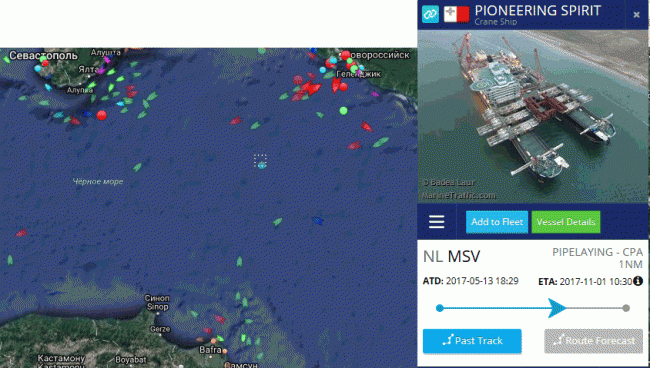Click the Route Forecast button
This screenshot has width=650, height=368.
tap(594, 341)
